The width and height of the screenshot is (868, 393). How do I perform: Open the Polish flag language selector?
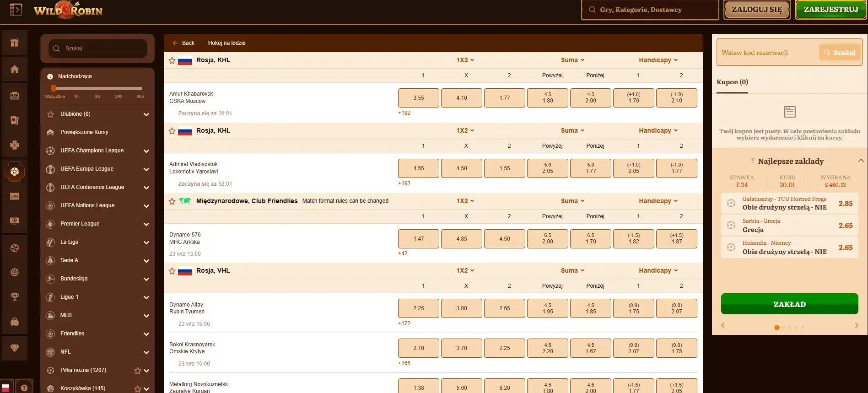click(x=5, y=388)
